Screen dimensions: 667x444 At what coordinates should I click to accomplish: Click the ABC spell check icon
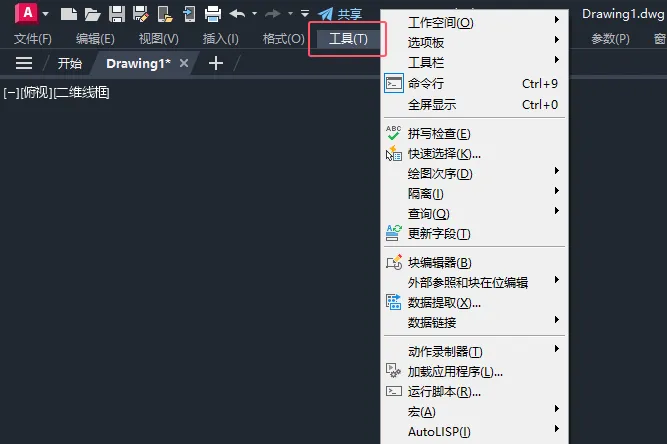tap(393, 133)
